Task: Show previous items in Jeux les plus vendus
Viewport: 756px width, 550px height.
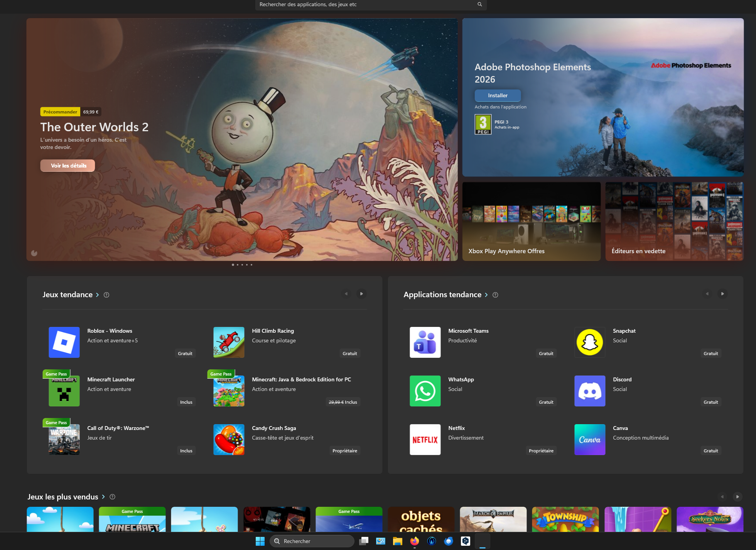Action: pos(722,497)
